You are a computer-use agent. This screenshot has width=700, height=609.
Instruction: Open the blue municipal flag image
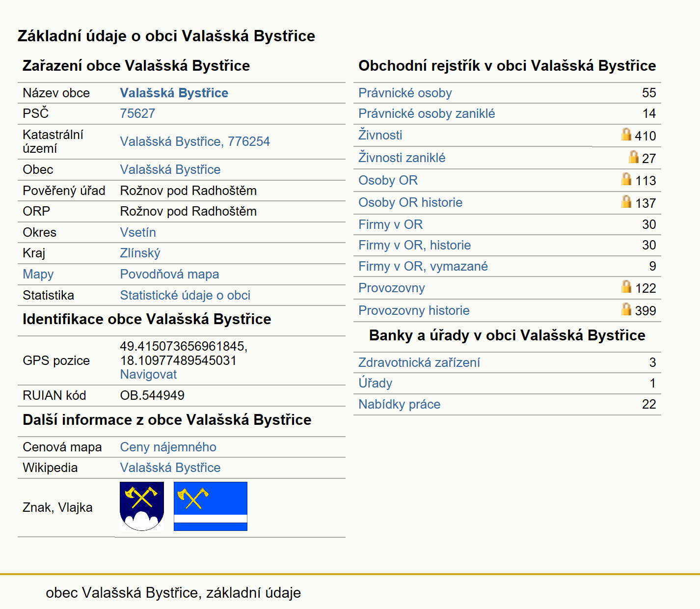(x=211, y=506)
